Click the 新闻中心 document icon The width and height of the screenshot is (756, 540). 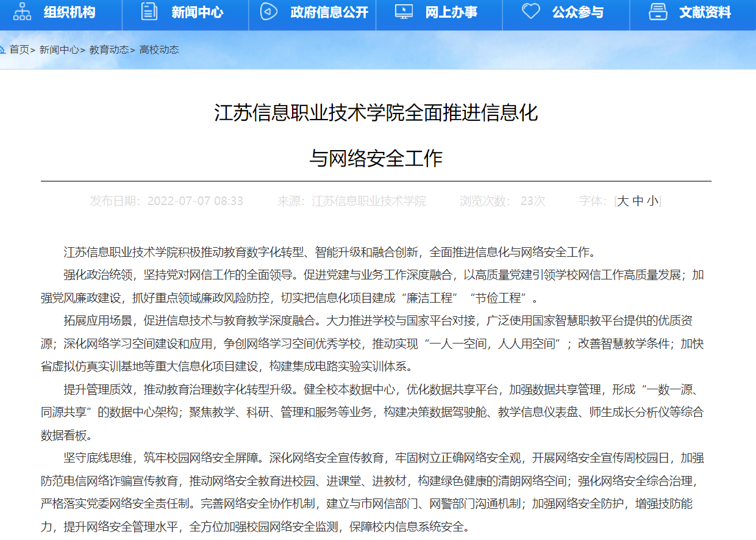[x=149, y=12]
